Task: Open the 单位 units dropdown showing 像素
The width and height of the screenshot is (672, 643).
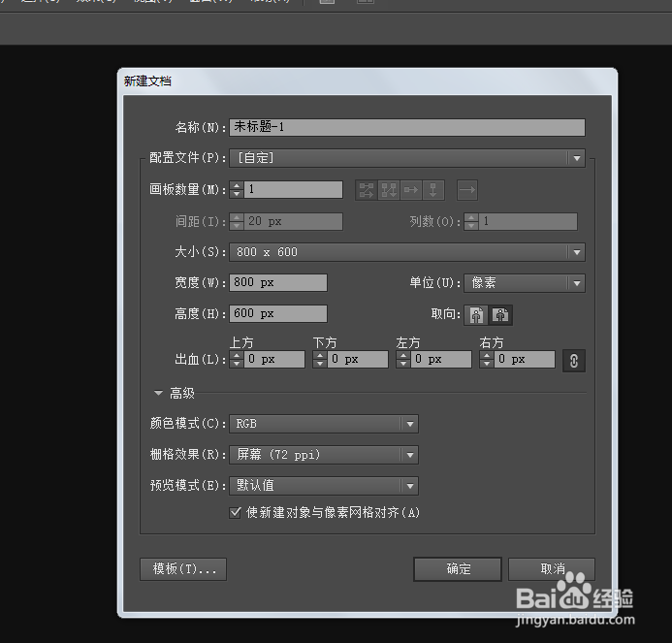Action: [x=525, y=283]
